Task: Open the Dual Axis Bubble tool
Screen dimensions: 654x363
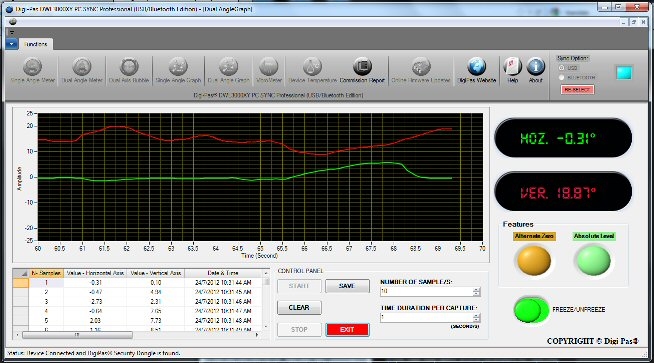Action: 129,70
